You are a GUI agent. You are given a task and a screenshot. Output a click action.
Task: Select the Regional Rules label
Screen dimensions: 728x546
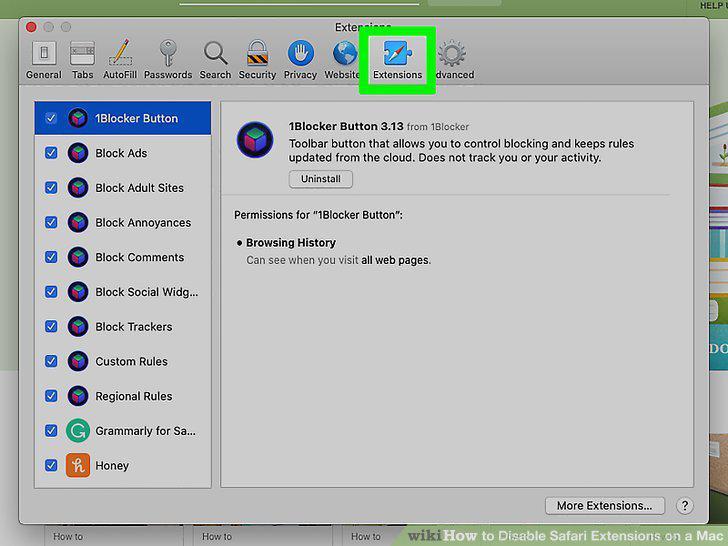click(x=134, y=396)
